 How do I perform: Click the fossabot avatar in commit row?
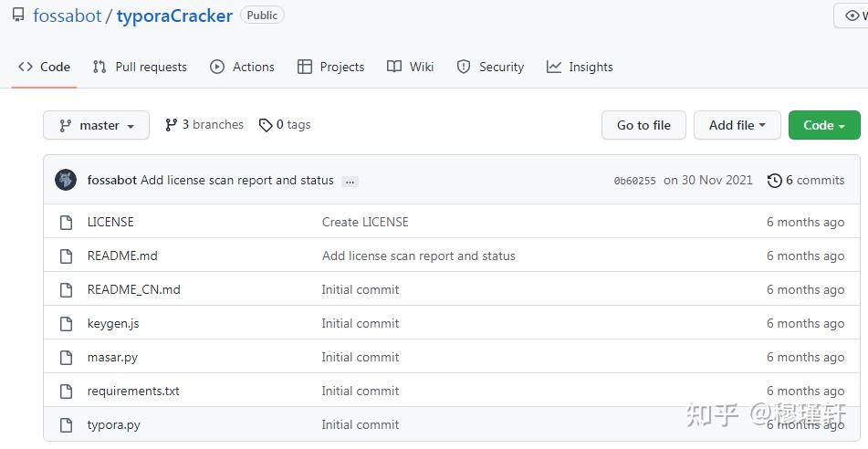[x=66, y=180]
